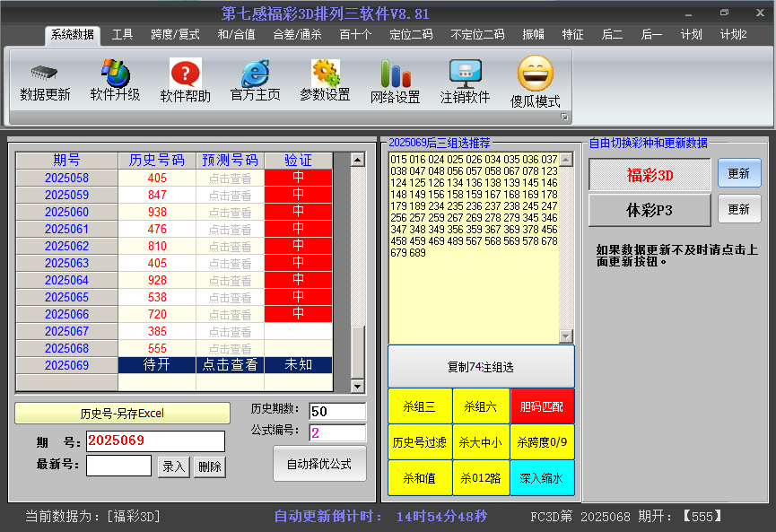The image size is (776, 532).
Task: Click the 杀跨度0/9 button
Action: (542, 442)
